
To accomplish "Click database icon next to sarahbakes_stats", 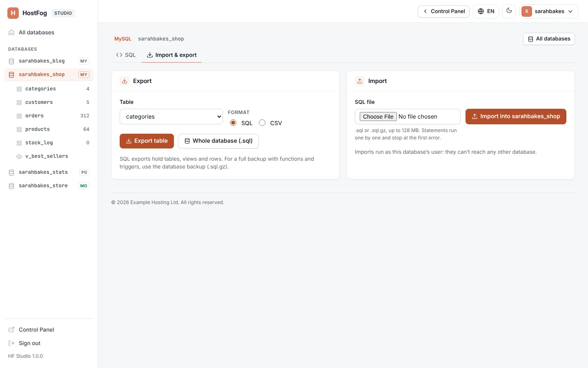I will tap(11, 173).
